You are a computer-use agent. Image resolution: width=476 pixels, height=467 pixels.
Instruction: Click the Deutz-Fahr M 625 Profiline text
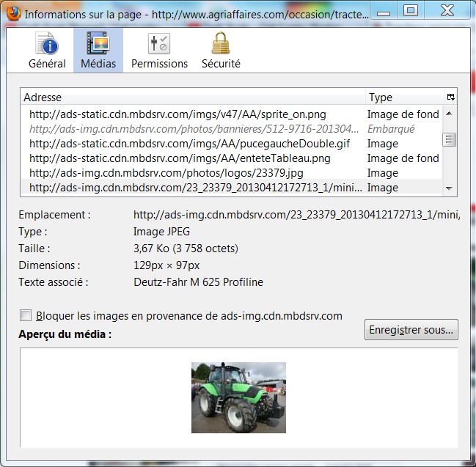[x=198, y=282]
